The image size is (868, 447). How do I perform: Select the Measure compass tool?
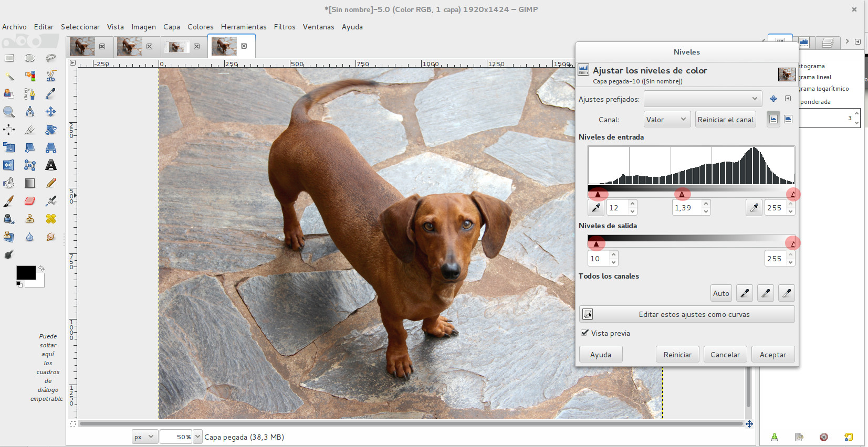(x=30, y=112)
